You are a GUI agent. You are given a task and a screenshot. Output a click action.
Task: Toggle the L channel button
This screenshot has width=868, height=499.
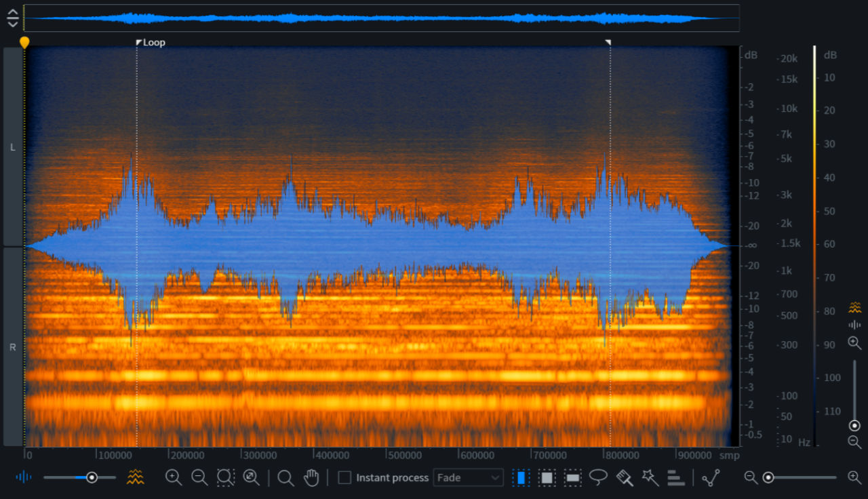pos(13,146)
